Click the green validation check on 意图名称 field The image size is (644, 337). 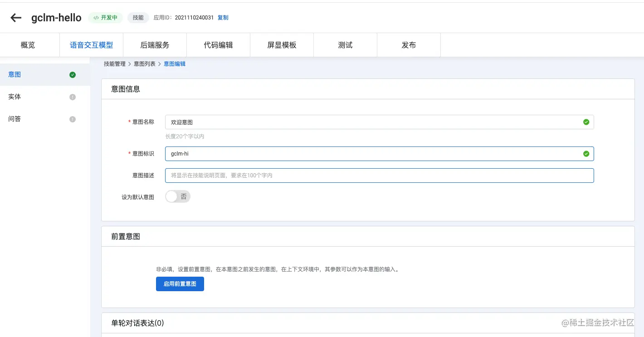(586, 122)
